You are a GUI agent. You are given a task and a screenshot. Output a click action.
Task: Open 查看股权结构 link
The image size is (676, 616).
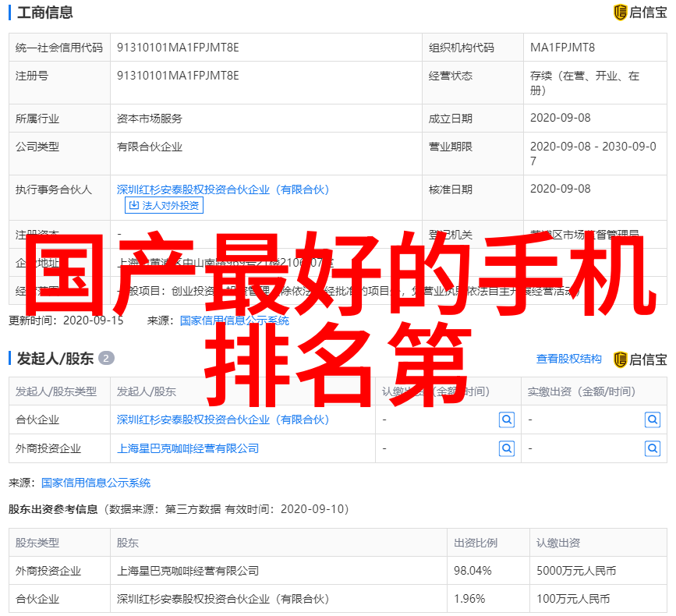[568, 359]
